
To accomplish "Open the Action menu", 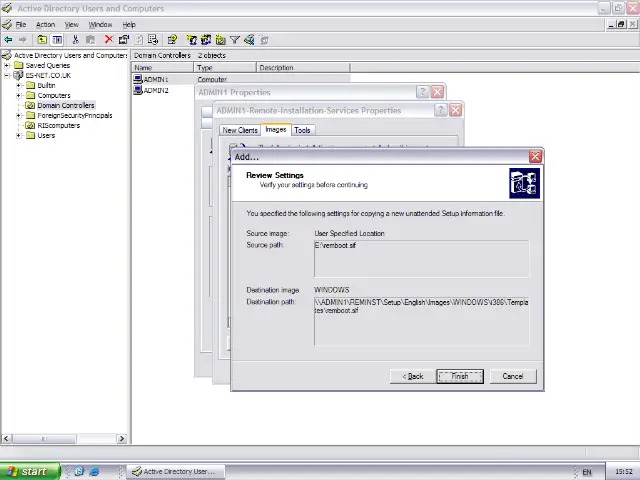I will coord(45,24).
